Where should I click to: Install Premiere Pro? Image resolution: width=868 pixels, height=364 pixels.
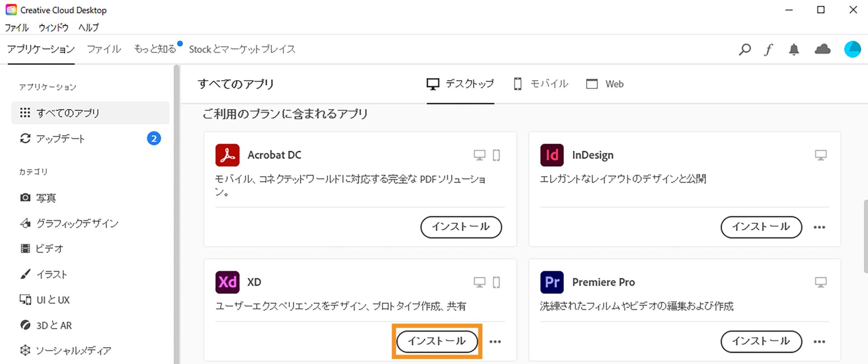pos(761,341)
